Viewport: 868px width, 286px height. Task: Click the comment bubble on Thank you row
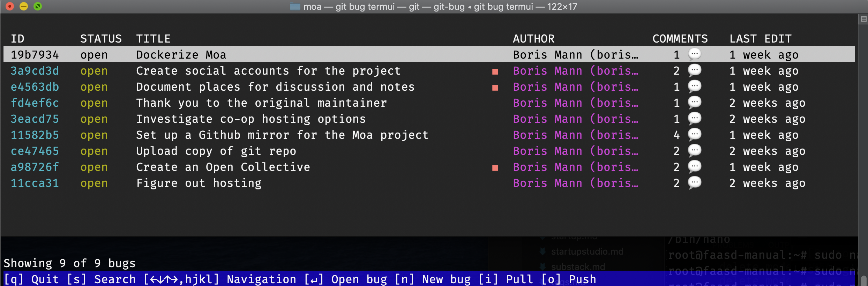pos(694,102)
